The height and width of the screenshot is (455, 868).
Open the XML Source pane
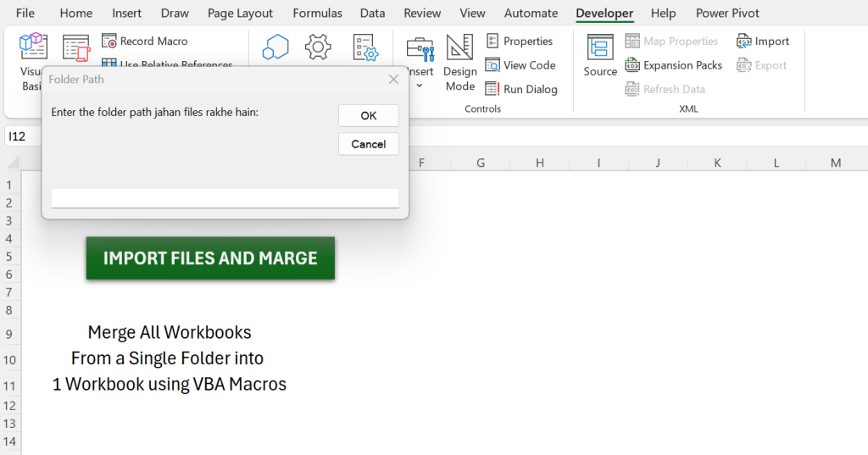click(600, 55)
